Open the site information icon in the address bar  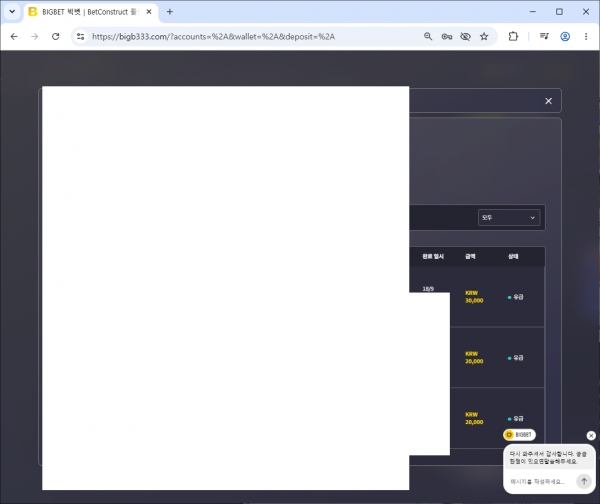[x=80, y=37]
